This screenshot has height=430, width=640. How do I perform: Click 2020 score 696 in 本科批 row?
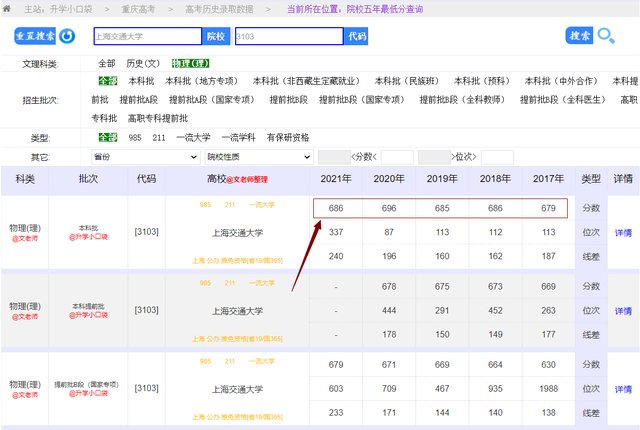pos(389,208)
